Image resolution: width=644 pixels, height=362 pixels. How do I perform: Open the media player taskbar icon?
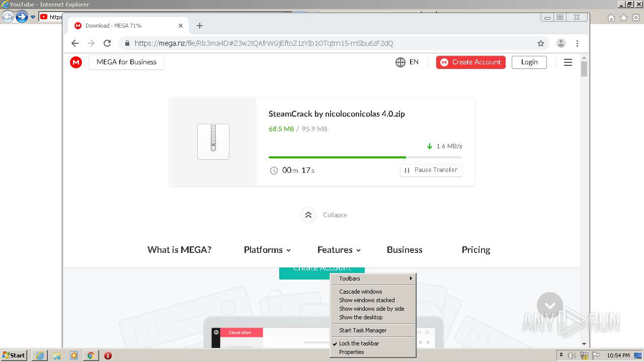pos(74,355)
